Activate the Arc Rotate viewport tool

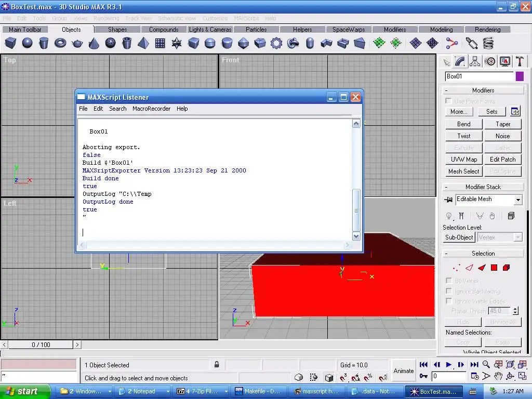point(510,376)
